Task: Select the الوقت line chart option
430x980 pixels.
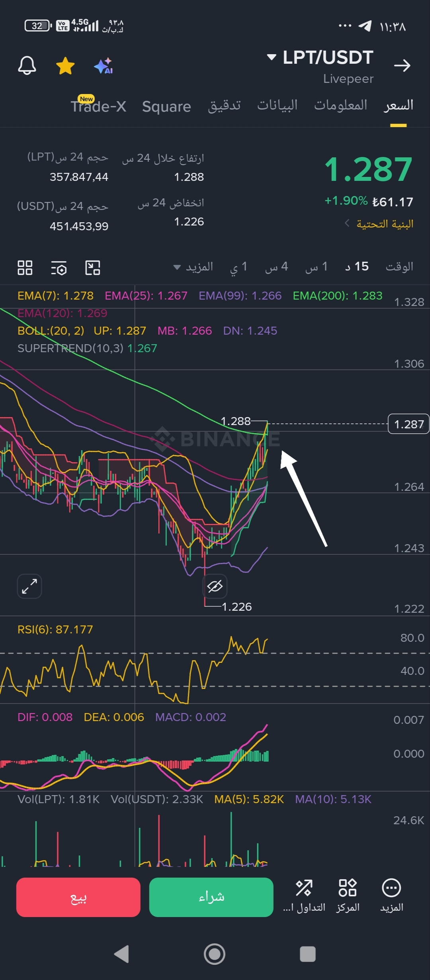Action: (399, 267)
